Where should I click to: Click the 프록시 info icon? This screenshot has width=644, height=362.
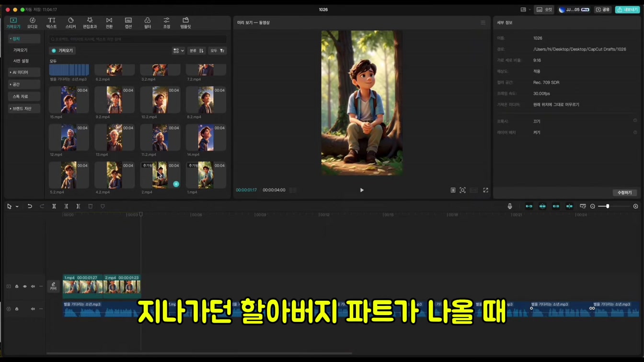click(x=635, y=121)
